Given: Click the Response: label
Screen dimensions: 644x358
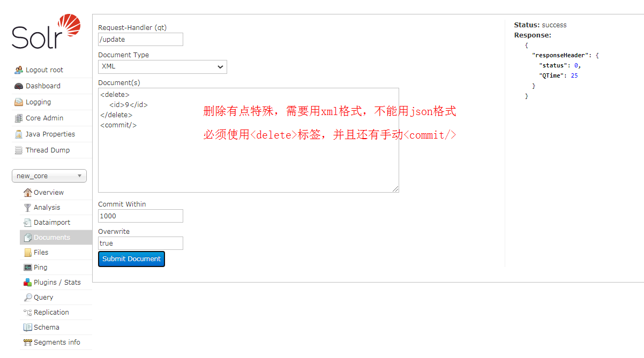Looking at the screenshot, I should click(533, 35).
